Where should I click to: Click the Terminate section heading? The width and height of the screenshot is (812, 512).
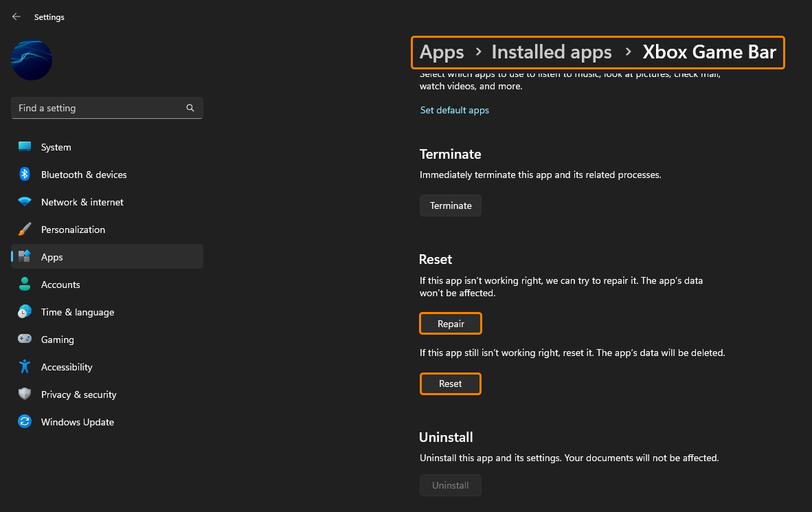450,154
